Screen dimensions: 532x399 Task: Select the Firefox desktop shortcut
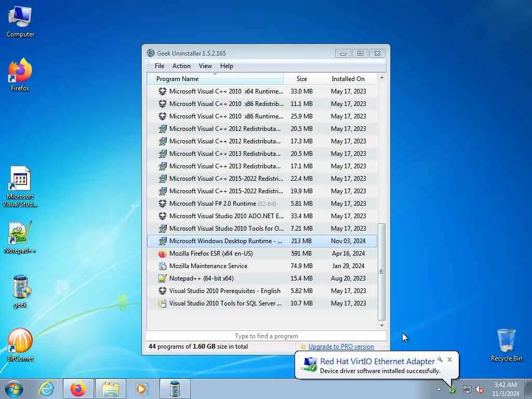20,75
